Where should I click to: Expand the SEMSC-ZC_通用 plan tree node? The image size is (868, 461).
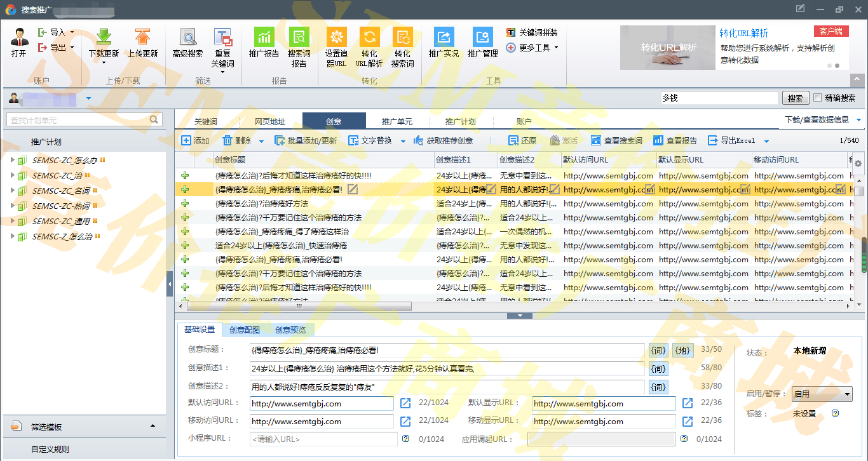click(x=12, y=221)
